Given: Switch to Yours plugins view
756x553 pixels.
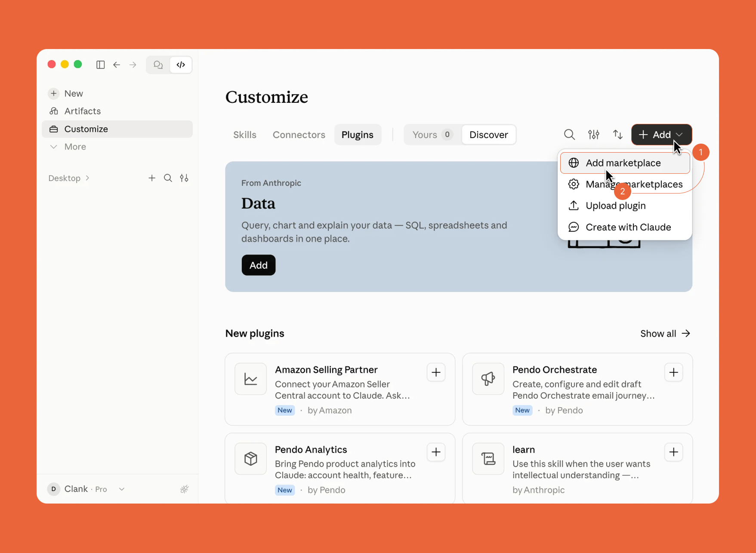Looking at the screenshot, I should 432,135.
